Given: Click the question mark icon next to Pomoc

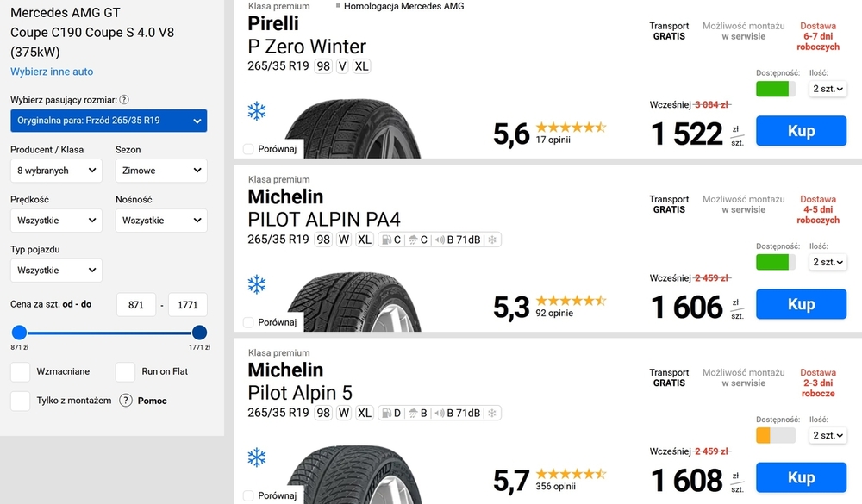Looking at the screenshot, I should [x=126, y=401].
